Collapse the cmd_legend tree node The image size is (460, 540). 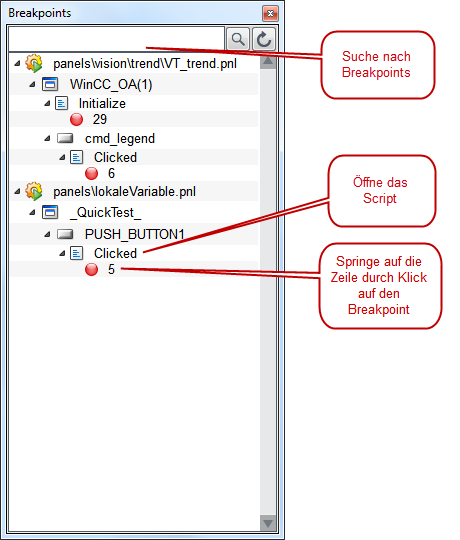pos(47,138)
